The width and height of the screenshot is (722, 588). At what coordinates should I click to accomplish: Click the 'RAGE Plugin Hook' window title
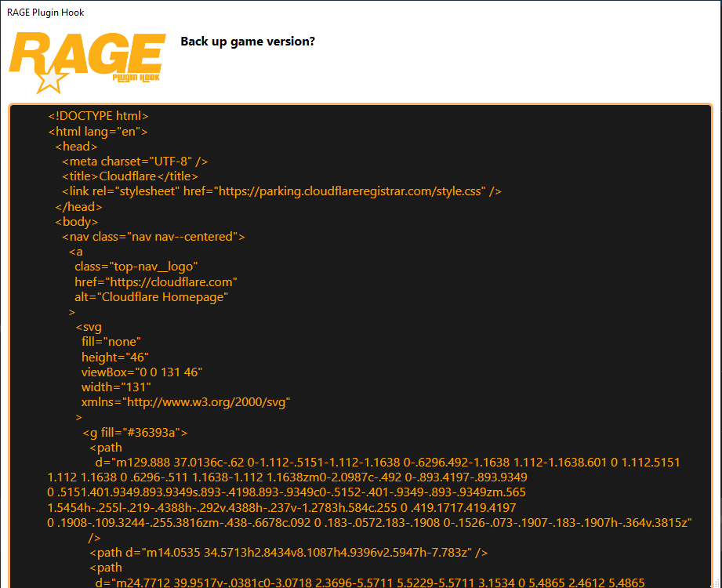pyautogui.click(x=45, y=13)
